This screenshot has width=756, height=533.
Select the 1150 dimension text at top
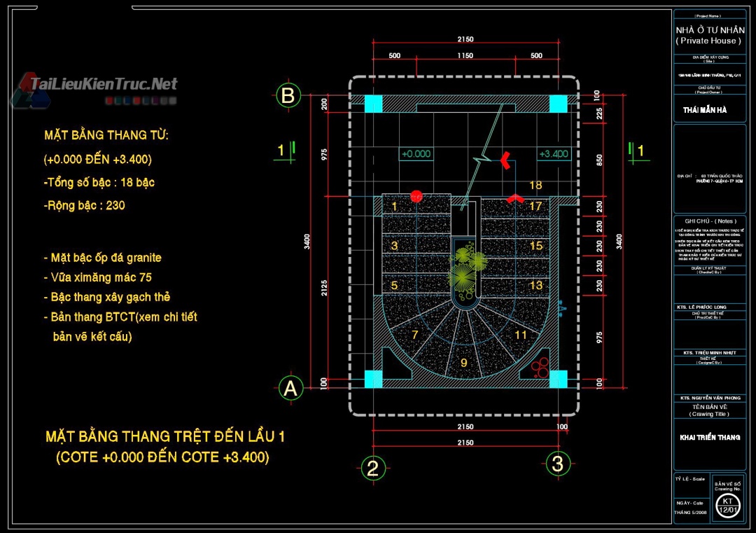pos(465,55)
